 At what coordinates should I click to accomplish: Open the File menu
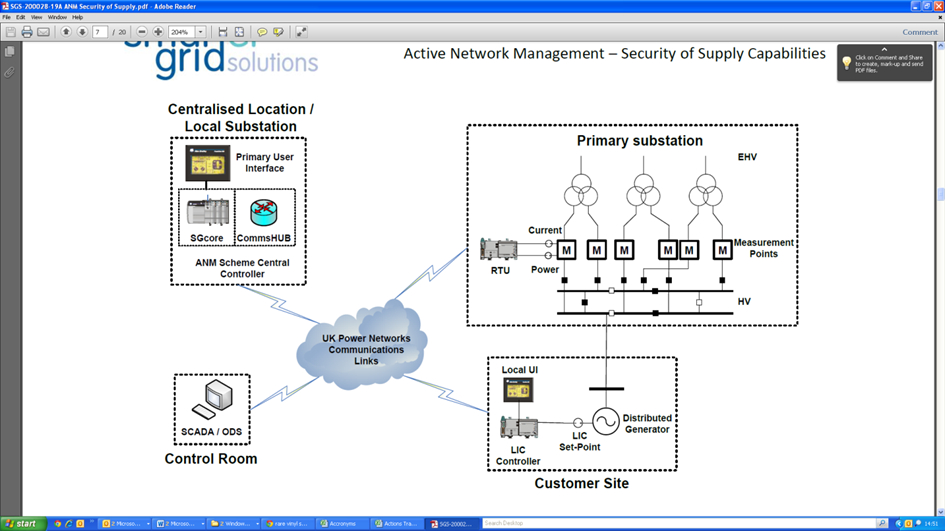point(7,17)
